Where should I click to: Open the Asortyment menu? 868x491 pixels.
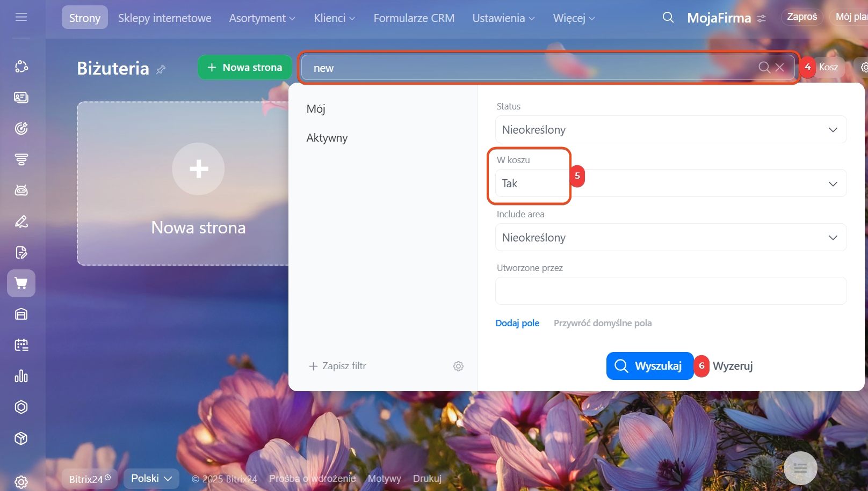(x=262, y=18)
